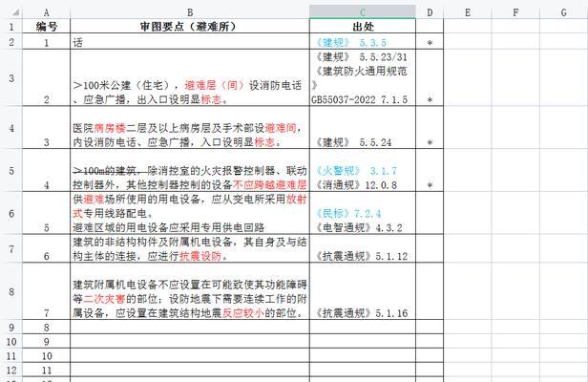Click the select-all corner triangle

click(15, 12)
